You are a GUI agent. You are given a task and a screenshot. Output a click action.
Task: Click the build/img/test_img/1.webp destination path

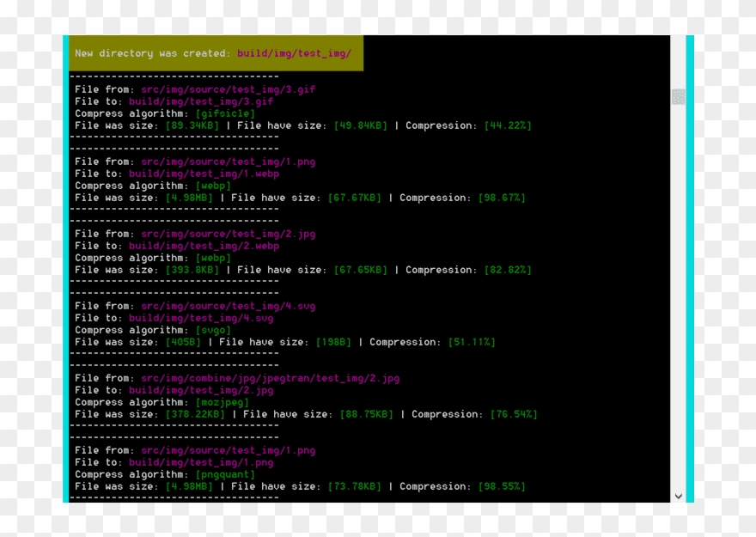pyautogui.click(x=204, y=174)
